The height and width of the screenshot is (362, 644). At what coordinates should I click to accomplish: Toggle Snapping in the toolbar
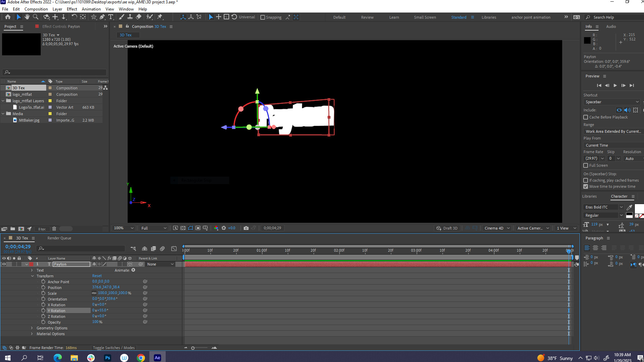262,17
